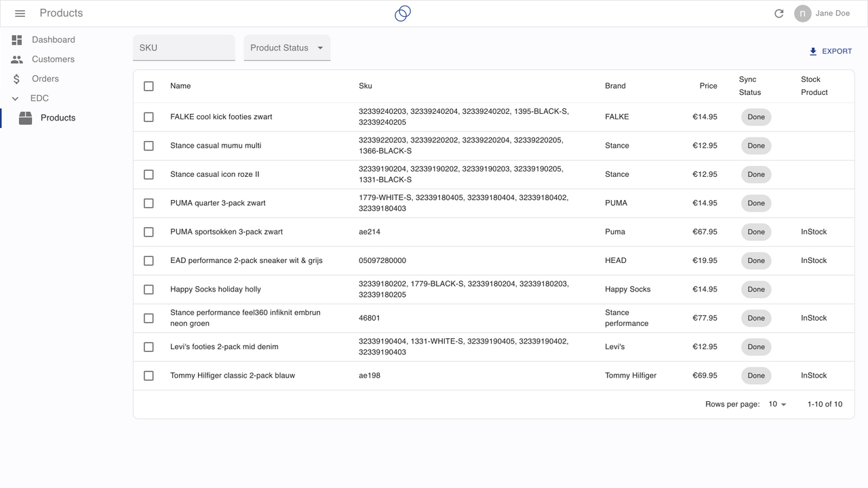Click the export download icon
This screenshot has height=488, width=868.
tap(813, 52)
